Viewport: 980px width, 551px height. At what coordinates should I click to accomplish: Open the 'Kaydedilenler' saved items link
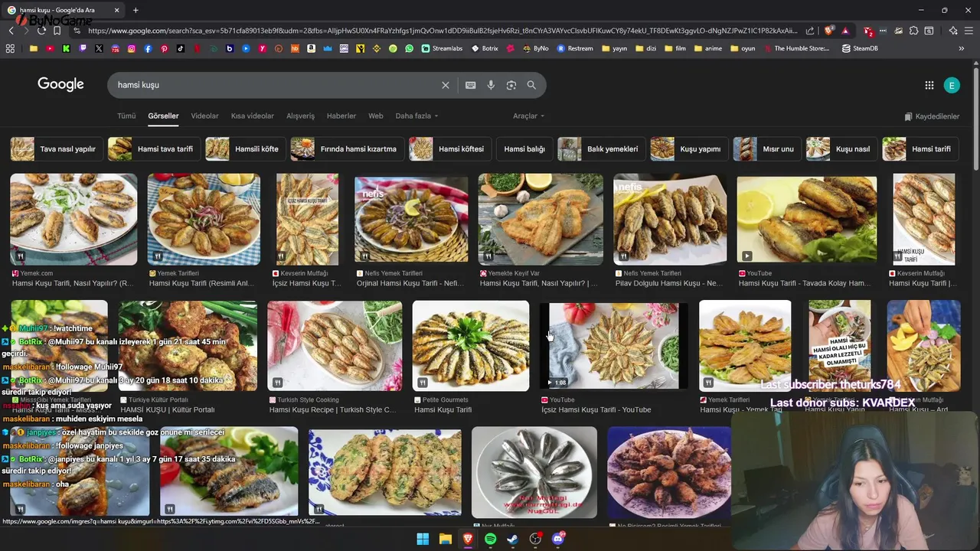click(932, 116)
